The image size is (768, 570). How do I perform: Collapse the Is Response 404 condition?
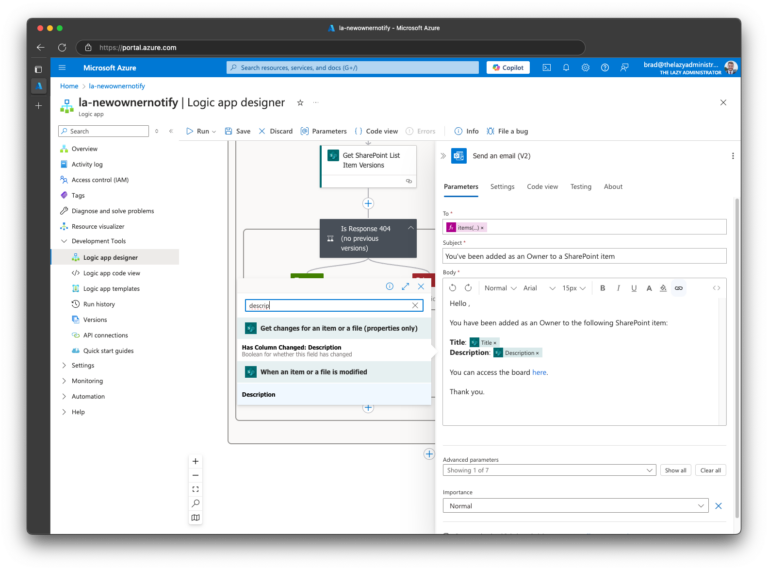tap(410, 228)
